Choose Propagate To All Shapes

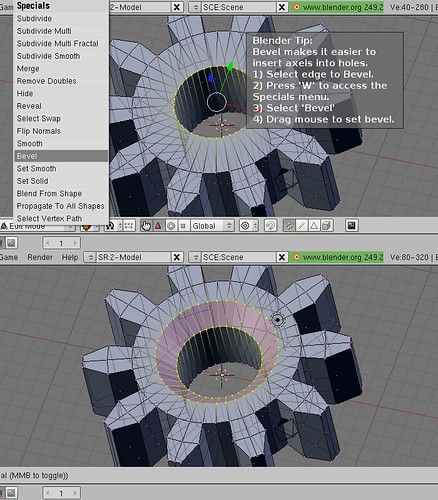click(61, 206)
